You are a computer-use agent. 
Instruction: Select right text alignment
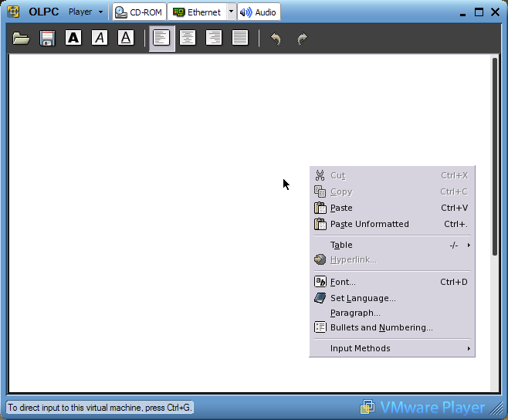click(214, 38)
